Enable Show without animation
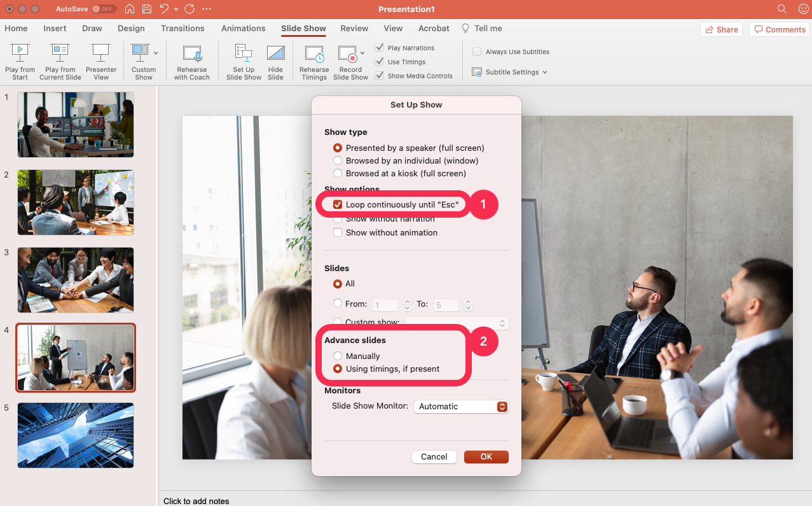812x506 pixels. coord(337,232)
